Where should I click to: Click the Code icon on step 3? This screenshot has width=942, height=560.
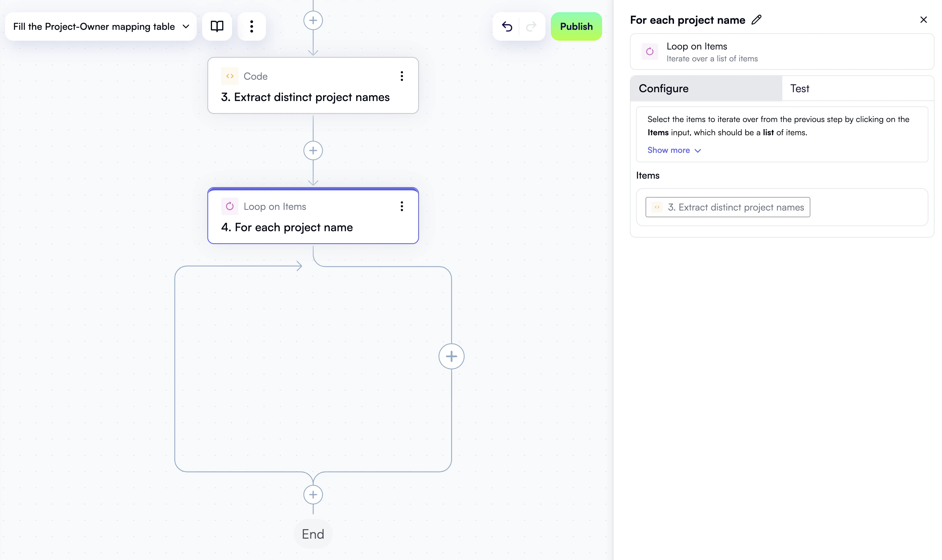point(230,76)
